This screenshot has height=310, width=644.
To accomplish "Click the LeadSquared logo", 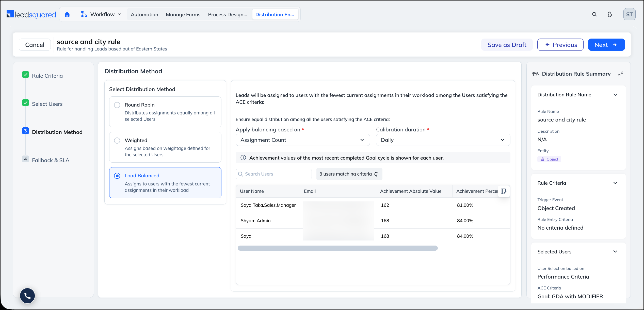I will tap(31, 14).
